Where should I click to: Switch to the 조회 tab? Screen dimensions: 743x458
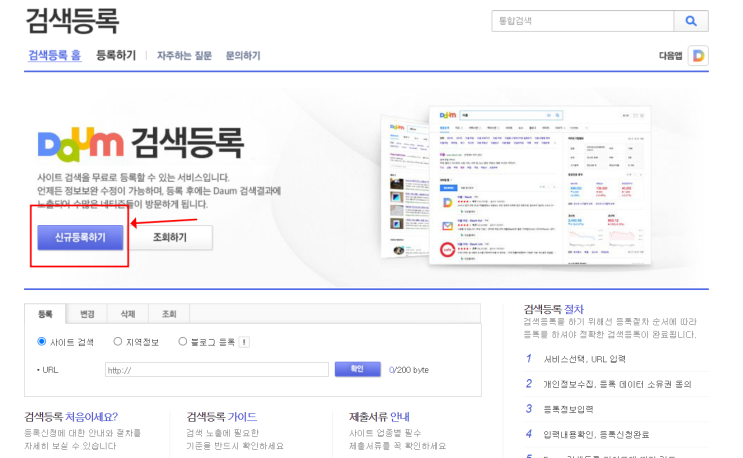tap(169, 314)
